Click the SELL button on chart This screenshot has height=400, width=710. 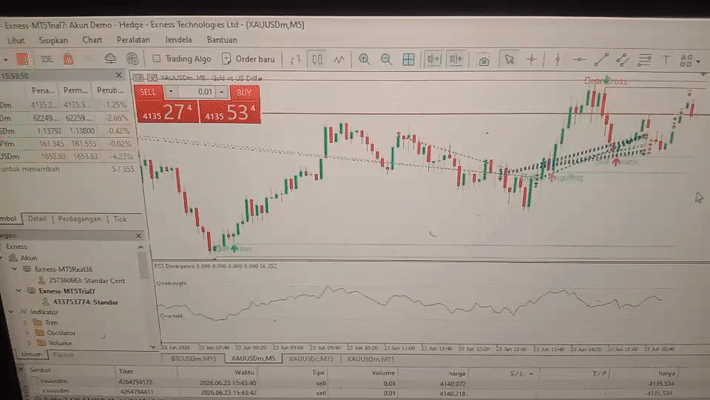[148, 92]
